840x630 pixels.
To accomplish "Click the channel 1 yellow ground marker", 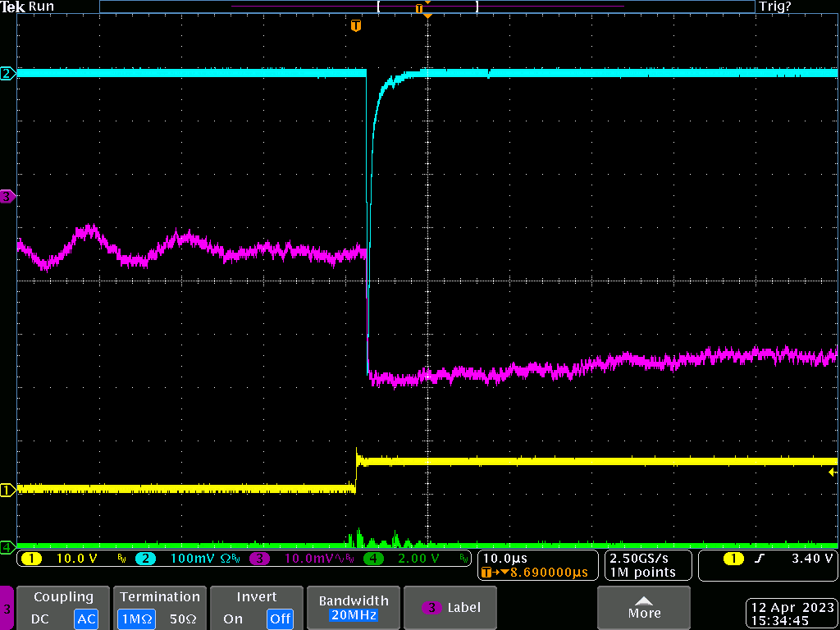I will click(x=7, y=491).
